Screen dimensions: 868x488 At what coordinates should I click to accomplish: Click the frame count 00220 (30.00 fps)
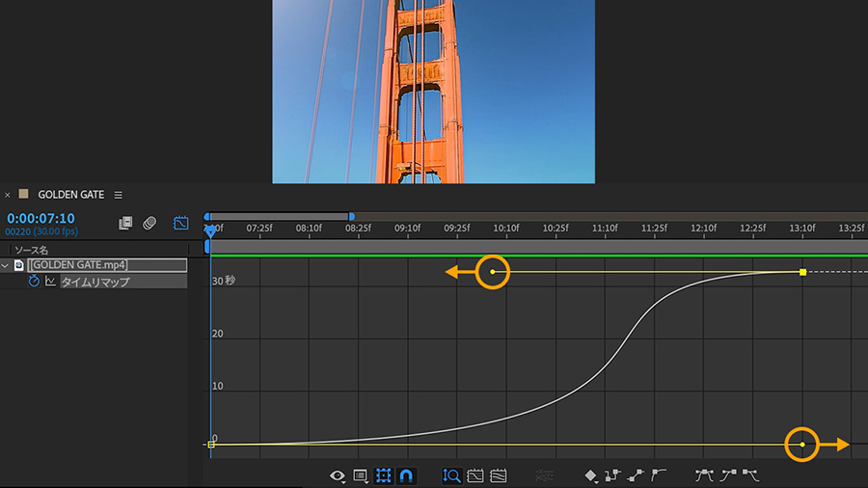[41, 231]
